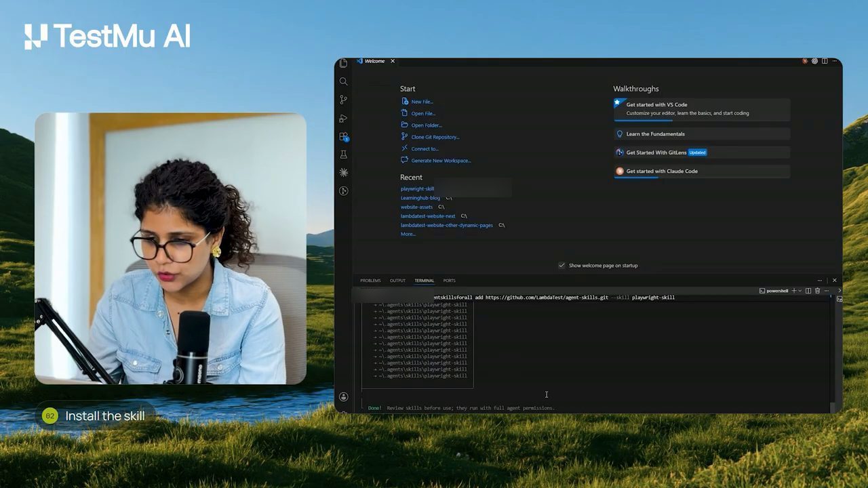Open Get Started With GitLens walkthrough
The image size is (868, 488).
[x=702, y=152]
